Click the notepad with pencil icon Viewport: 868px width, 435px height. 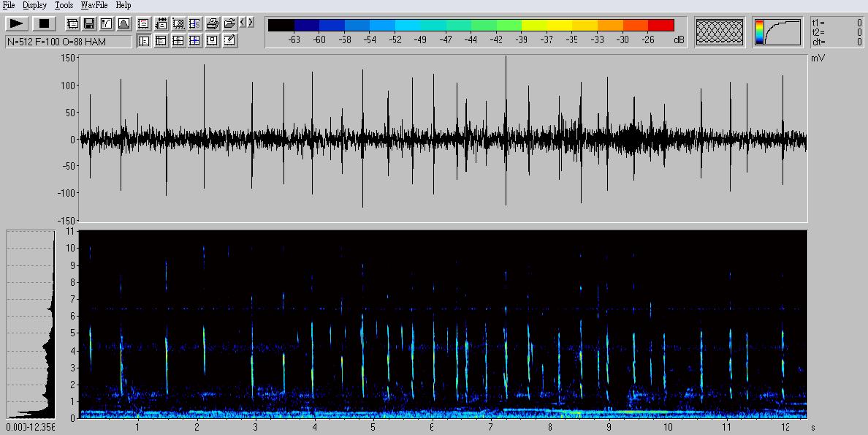pyautogui.click(x=229, y=41)
